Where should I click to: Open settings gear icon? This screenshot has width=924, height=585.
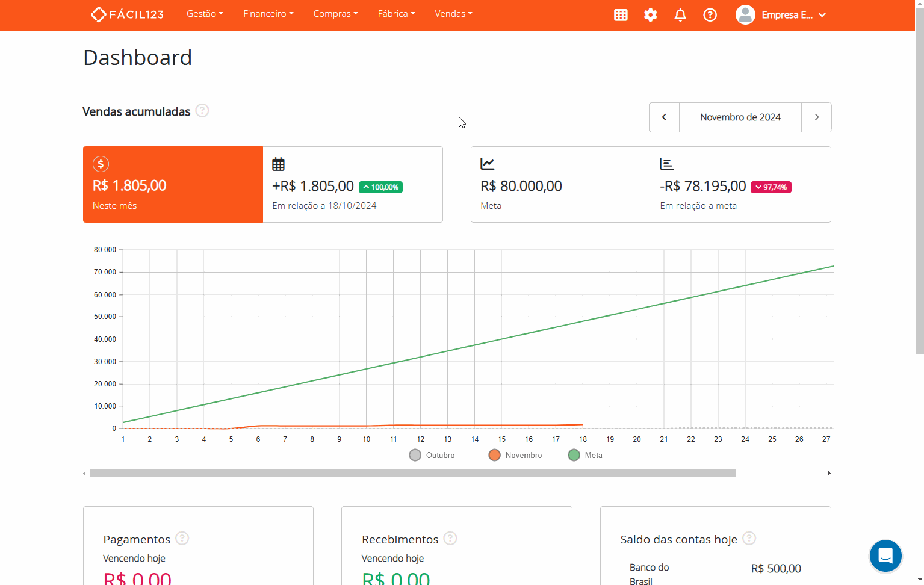tap(650, 15)
